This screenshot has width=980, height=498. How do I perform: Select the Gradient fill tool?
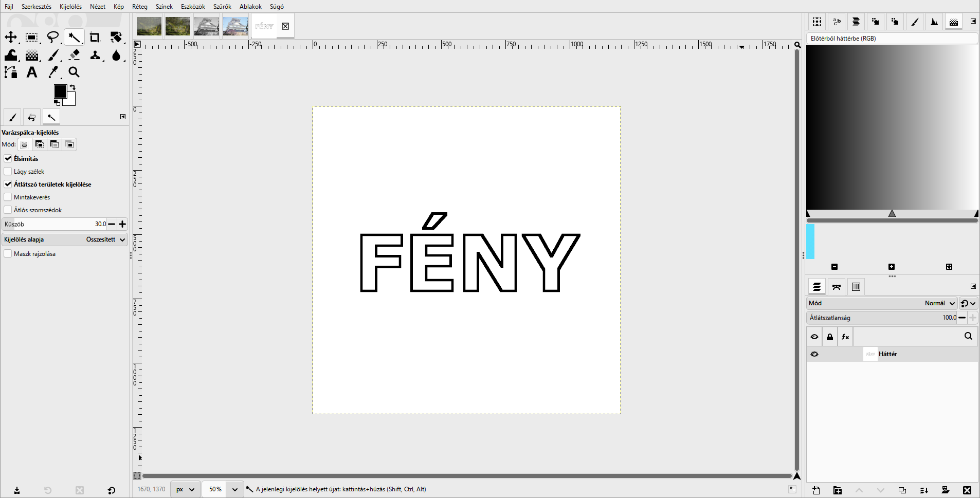point(32,55)
